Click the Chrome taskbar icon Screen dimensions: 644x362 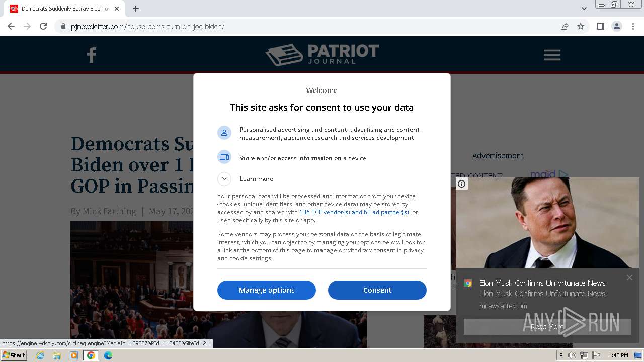91,355
